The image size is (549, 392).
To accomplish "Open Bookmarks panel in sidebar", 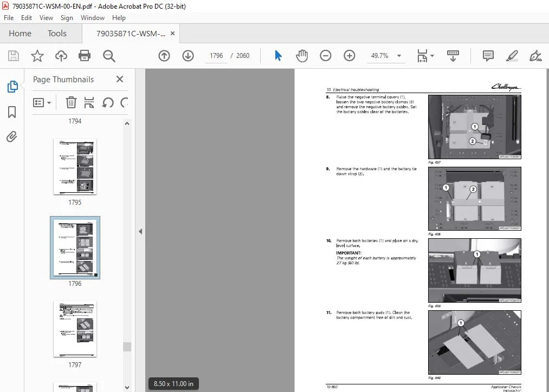I will [12, 112].
